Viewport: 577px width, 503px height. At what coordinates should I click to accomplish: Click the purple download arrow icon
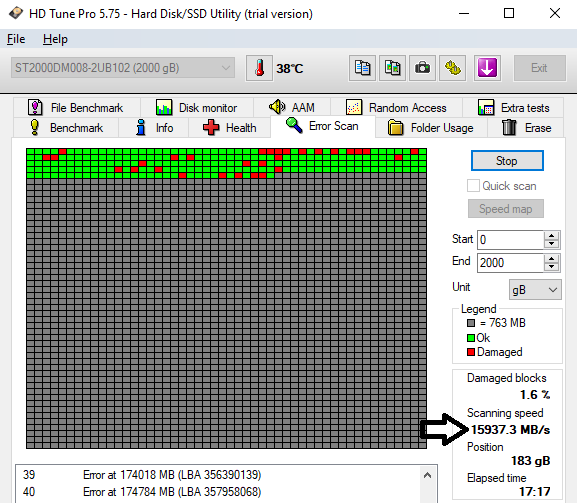point(487,68)
